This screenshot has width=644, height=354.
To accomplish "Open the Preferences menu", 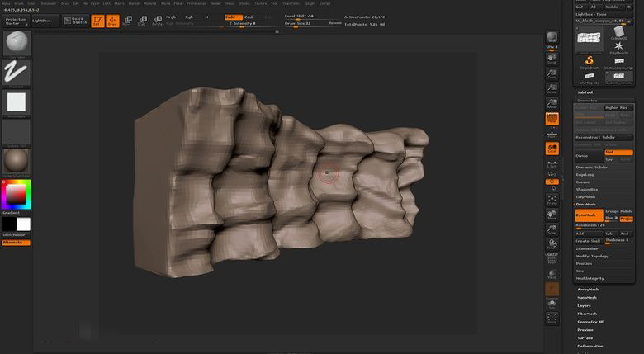I will point(196,3).
